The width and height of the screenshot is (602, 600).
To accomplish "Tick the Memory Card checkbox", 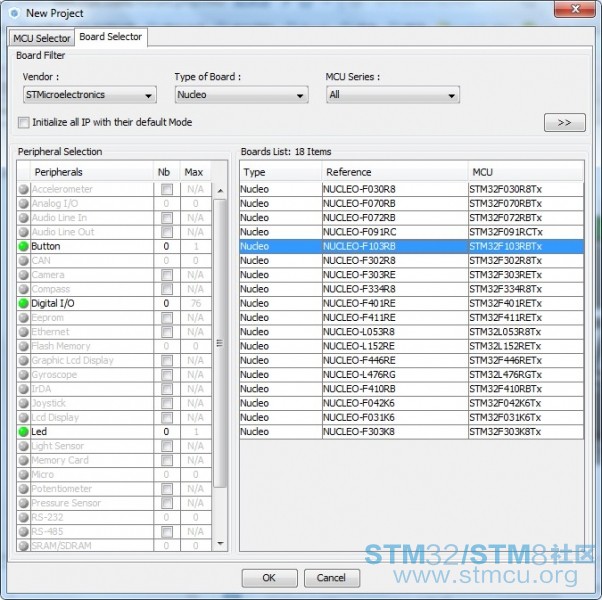I will pos(167,460).
